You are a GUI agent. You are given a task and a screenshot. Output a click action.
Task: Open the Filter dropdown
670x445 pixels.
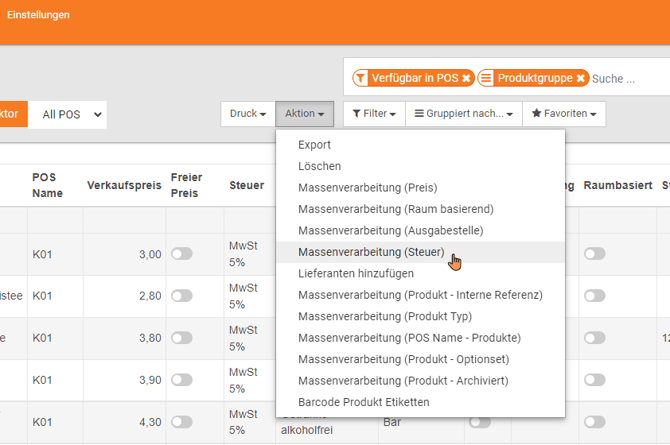[374, 114]
